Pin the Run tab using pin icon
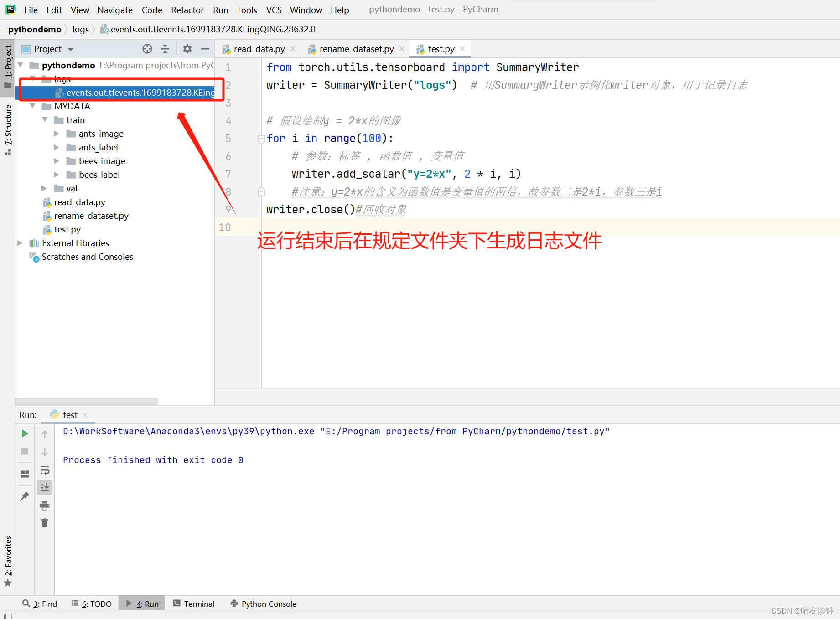 (x=25, y=496)
